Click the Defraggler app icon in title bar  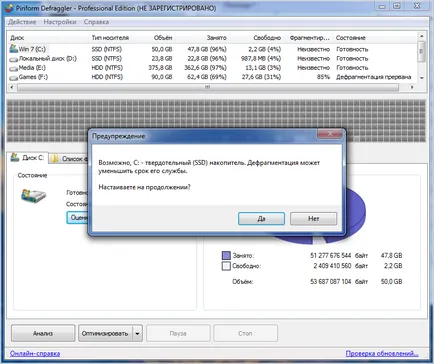point(9,8)
